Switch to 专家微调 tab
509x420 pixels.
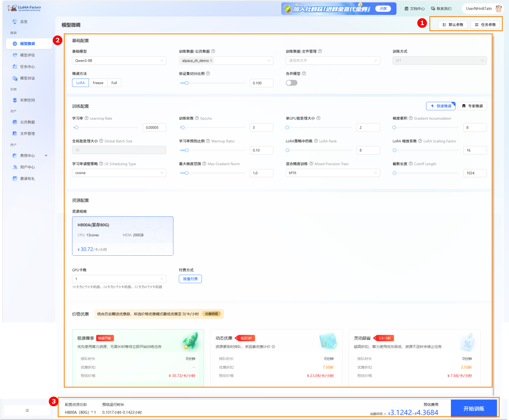coord(472,106)
